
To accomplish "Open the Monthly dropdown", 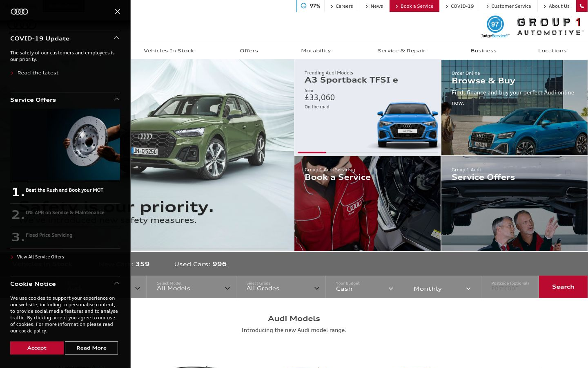I will pyautogui.click(x=442, y=288).
